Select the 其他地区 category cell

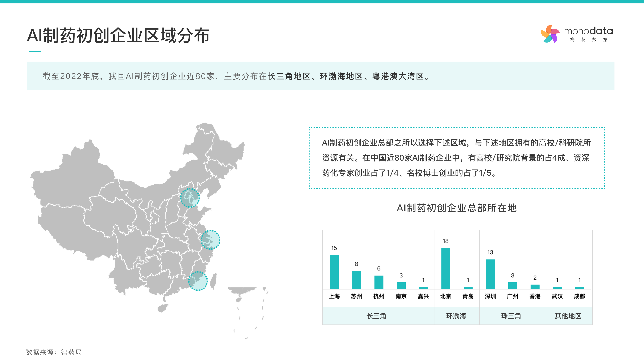coord(568,316)
